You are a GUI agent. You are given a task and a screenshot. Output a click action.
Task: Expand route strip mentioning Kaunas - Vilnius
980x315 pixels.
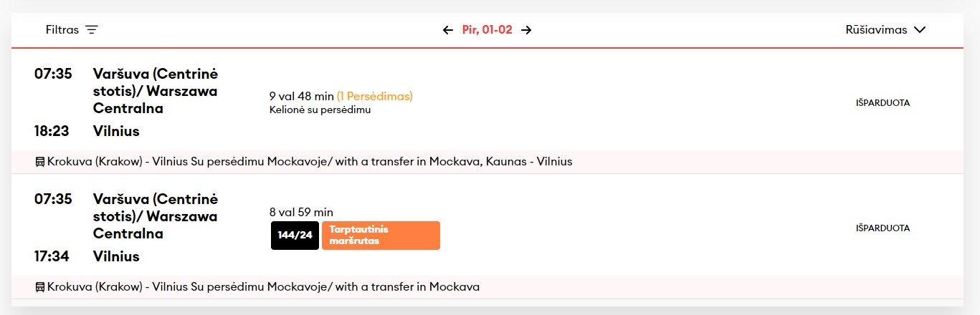pyautogui.click(x=487, y=162)
